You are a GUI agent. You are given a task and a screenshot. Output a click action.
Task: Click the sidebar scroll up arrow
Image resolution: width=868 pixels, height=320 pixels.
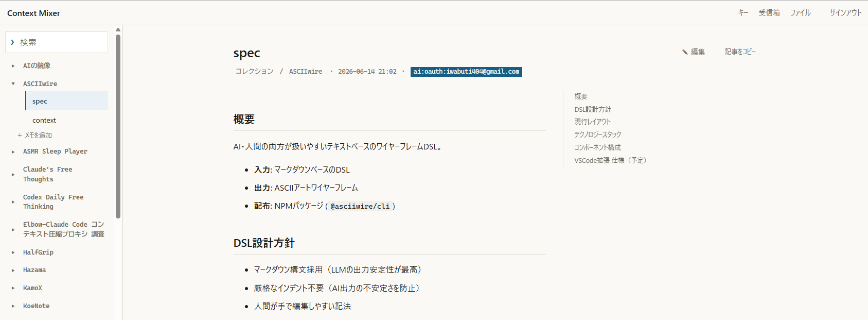(x=118, y=29)
